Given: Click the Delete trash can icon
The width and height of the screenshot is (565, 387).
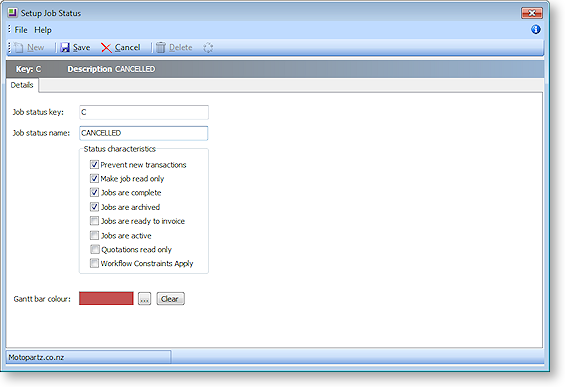Looking at the screenshot, I should (161, 48).
